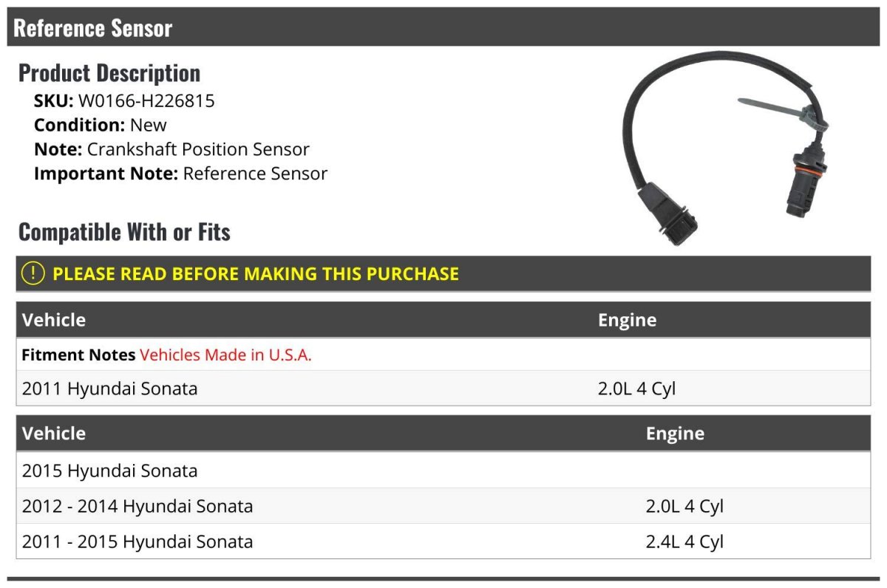Click the red Vehicles Made in U.S.A. note
The height and width of the screenshot is (588, 887).
(x=225, y=355)
